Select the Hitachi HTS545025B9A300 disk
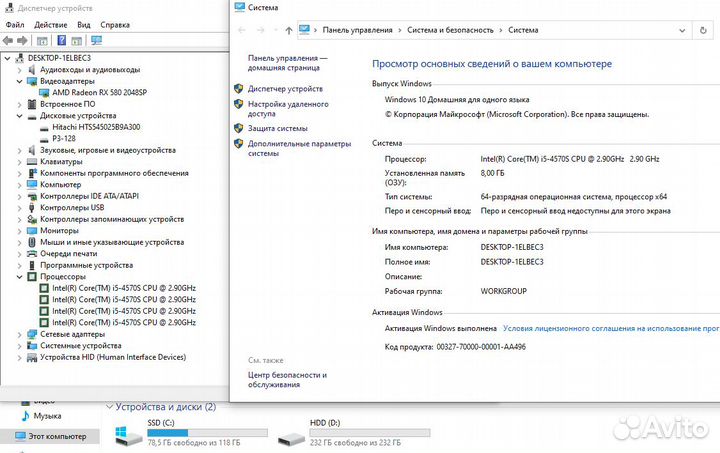The image size is (720, 453). point(96,127)
